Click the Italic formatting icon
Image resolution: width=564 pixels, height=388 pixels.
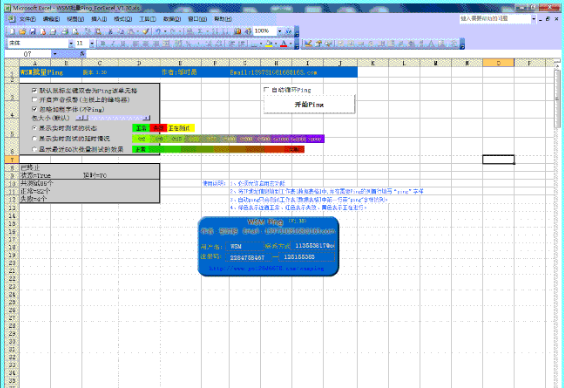[x=113, y=44]
